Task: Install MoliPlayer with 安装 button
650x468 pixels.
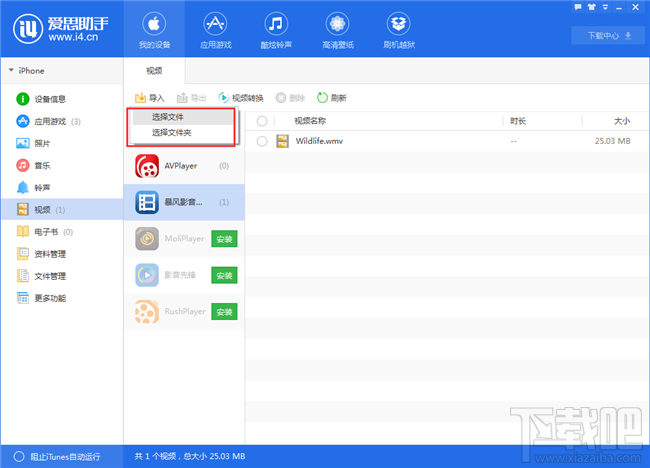Action: tap(224, 239)
